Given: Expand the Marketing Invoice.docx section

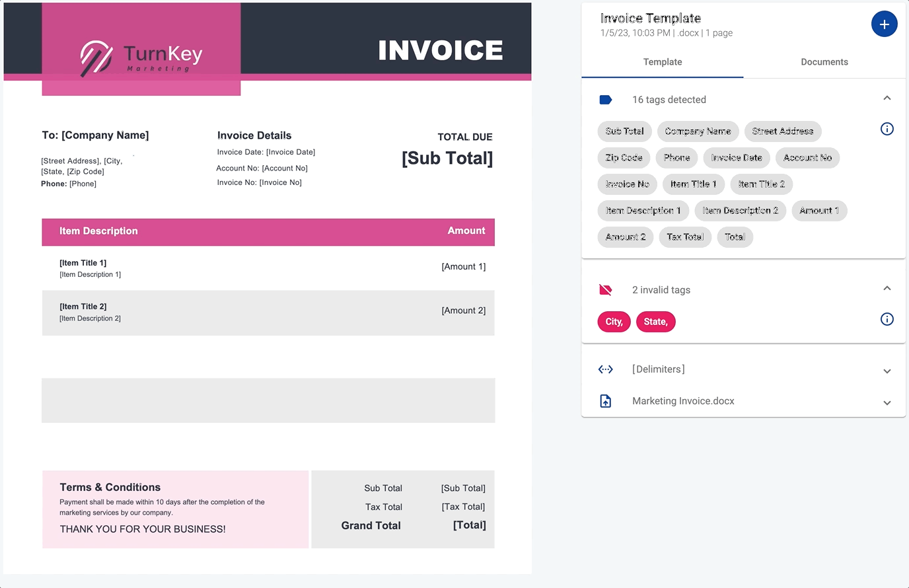Looking at the screenshot, I should pos(887,402).
